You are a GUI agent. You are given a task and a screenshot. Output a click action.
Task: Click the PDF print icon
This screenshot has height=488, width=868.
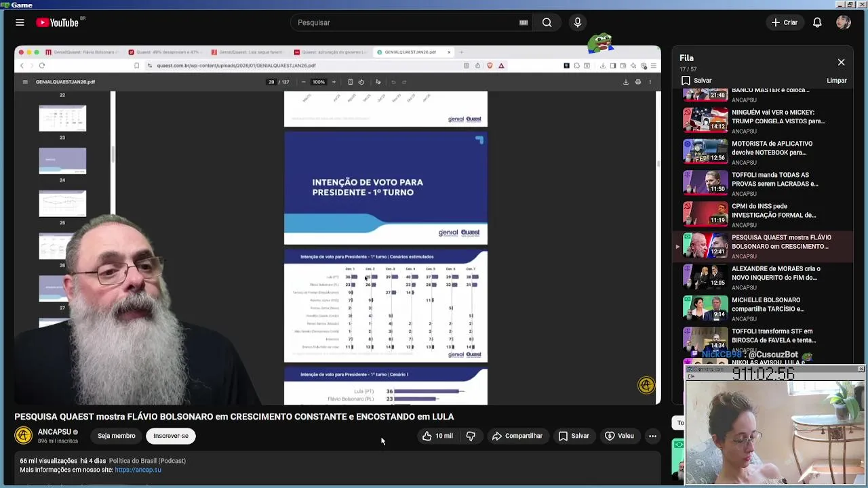pyautogui.click(x=637, y=82)
